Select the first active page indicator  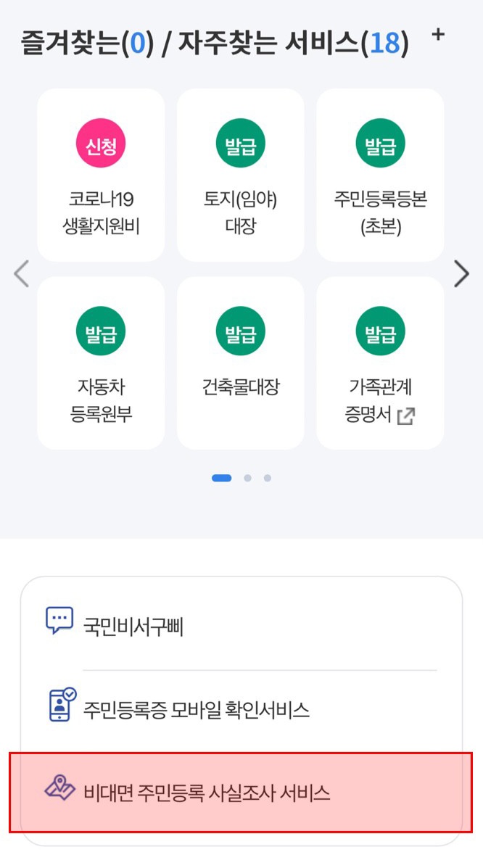[x=221, y=478]
